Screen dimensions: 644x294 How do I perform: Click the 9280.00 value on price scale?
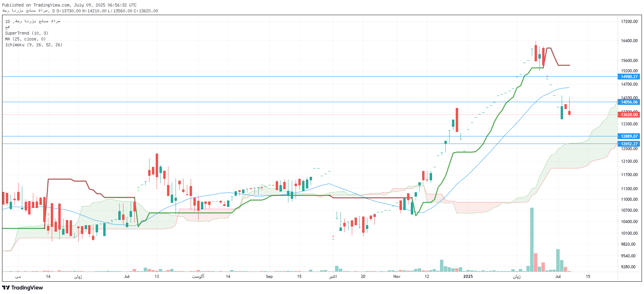[x=628, y=267]
